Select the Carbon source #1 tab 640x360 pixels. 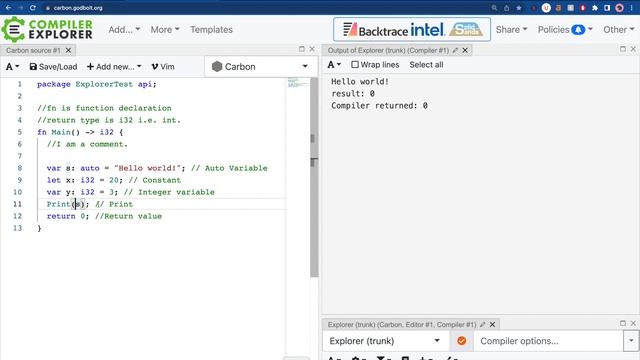(33, 50)
